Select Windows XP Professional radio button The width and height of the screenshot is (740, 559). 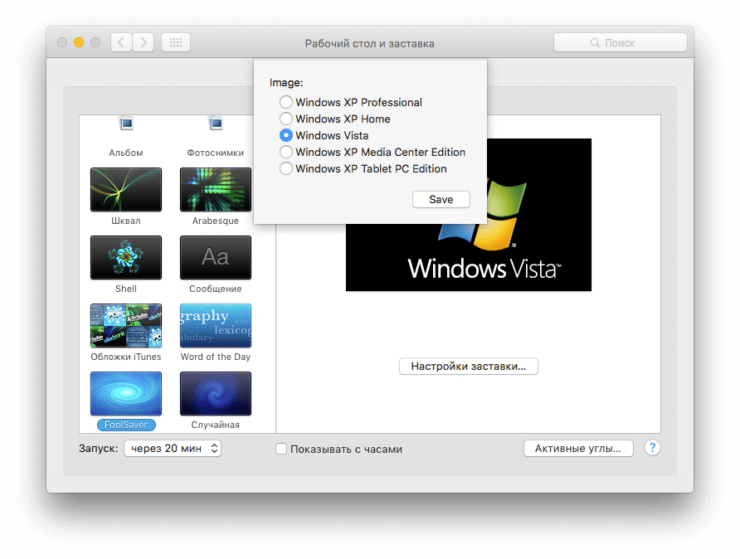[x=286, y=102]
